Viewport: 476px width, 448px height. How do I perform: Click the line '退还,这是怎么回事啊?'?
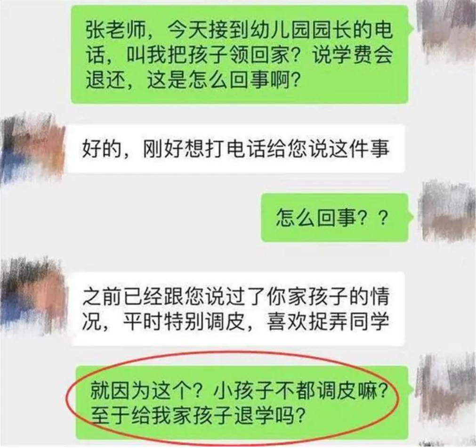(193, 80)
